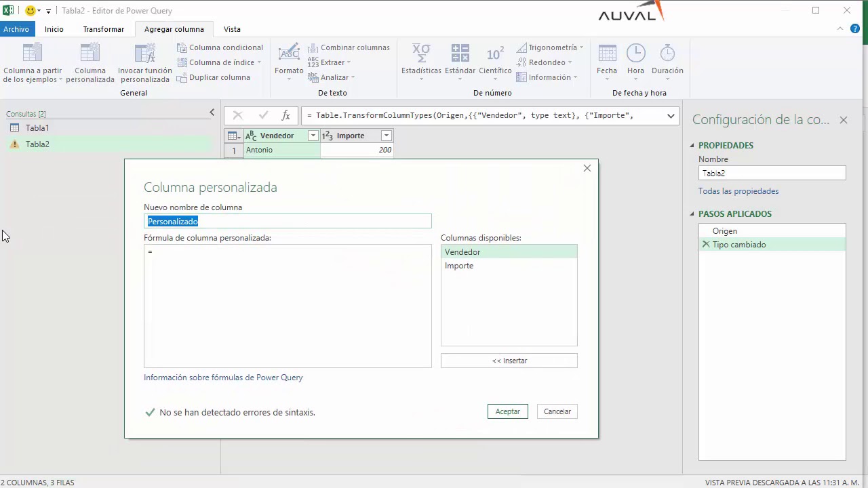This screenshot has width=868, height=488.
Task: Click the custom column formula box
Action: [x=288, y=306]
